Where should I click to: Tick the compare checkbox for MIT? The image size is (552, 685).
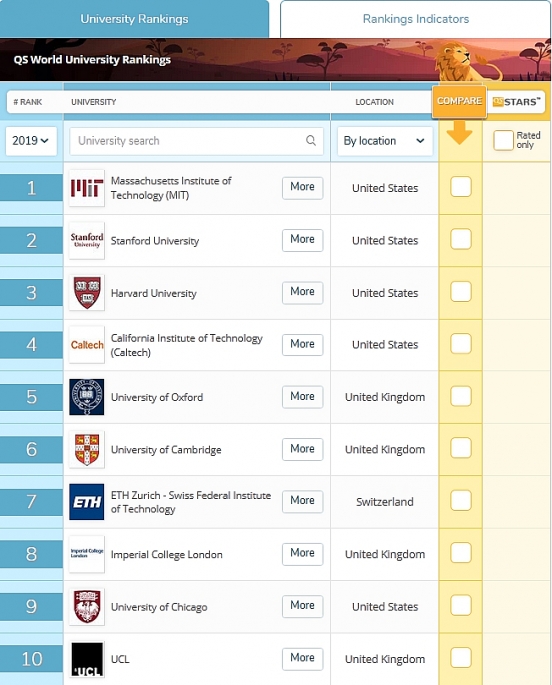click(x=461, y=187)
